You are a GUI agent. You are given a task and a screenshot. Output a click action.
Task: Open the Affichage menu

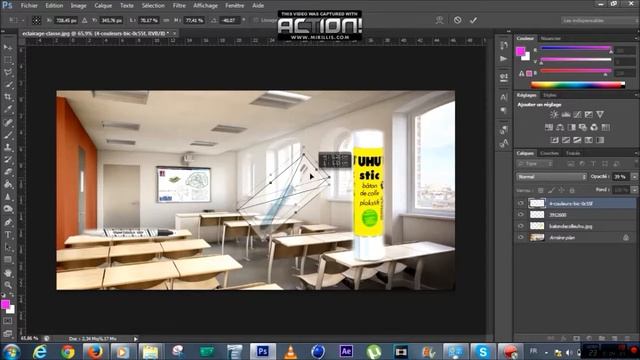pyautogui.click(x=205, y=6)
